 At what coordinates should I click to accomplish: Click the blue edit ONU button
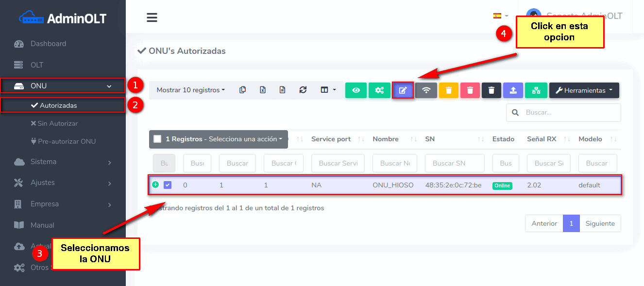[x=403, y=90]
